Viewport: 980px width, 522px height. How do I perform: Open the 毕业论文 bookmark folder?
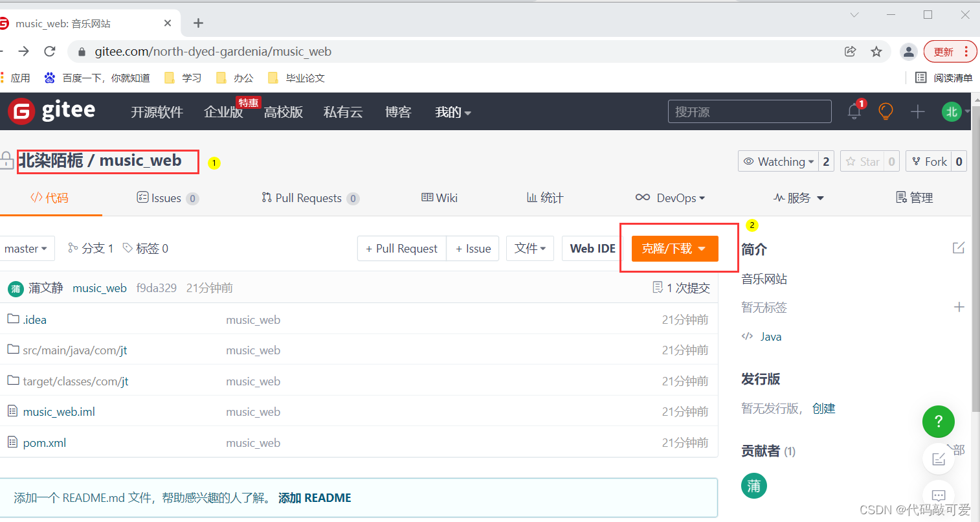(x=296, y=78)
